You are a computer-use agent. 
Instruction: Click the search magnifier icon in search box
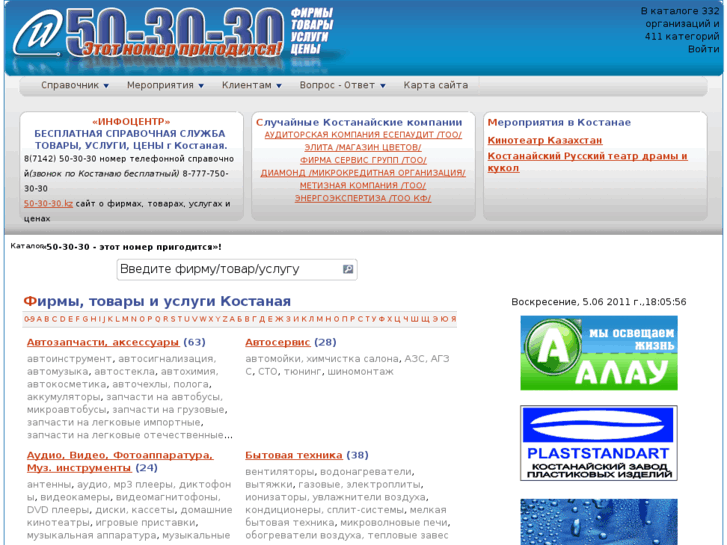pyautogui.click(x=348, y=269)
